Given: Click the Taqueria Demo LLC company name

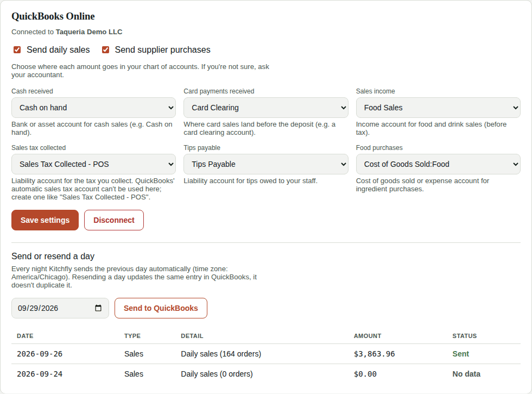Looking at the screenshot, I should 89,32.
